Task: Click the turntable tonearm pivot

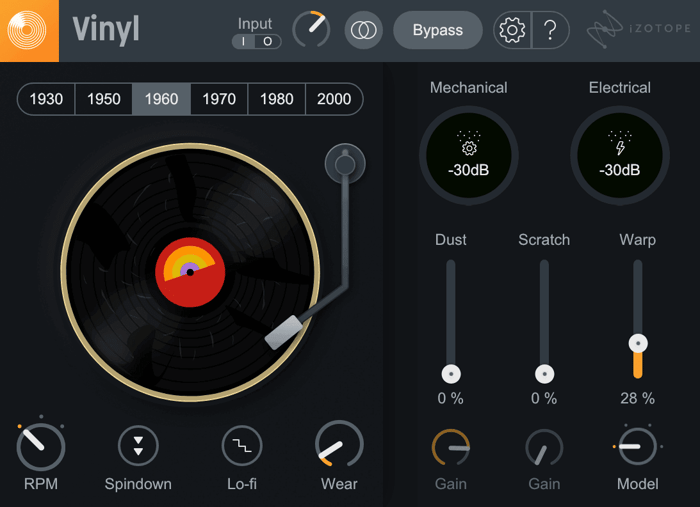Action: pyautogui.click(x=345, y=164)
